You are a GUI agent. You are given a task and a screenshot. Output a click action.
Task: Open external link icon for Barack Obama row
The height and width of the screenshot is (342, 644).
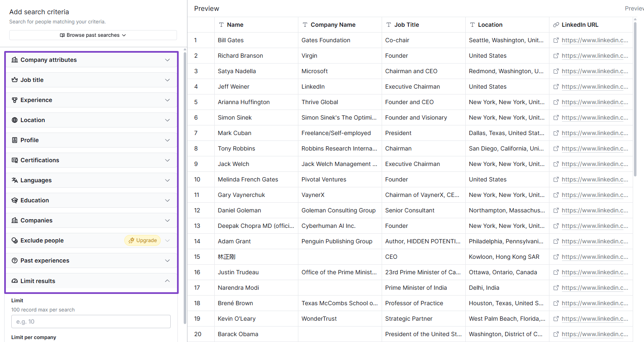pos(556,334)
